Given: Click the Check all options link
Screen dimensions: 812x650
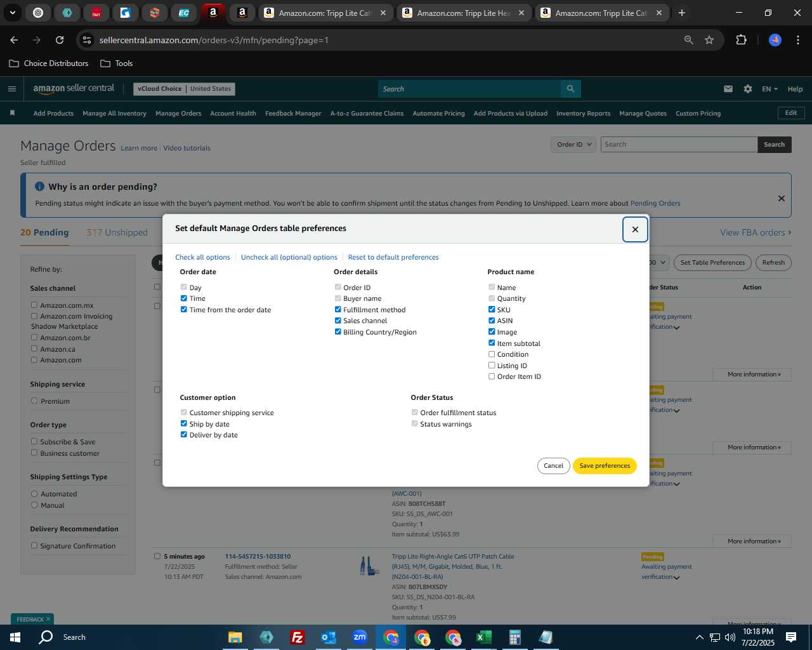Looking at the screenshot, I should pos(202,257).
